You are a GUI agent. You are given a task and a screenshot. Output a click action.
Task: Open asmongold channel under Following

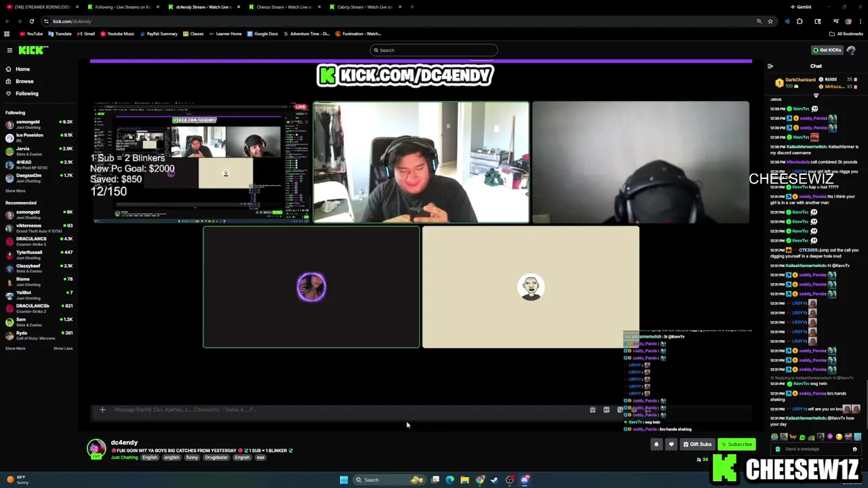pos(39,124)
